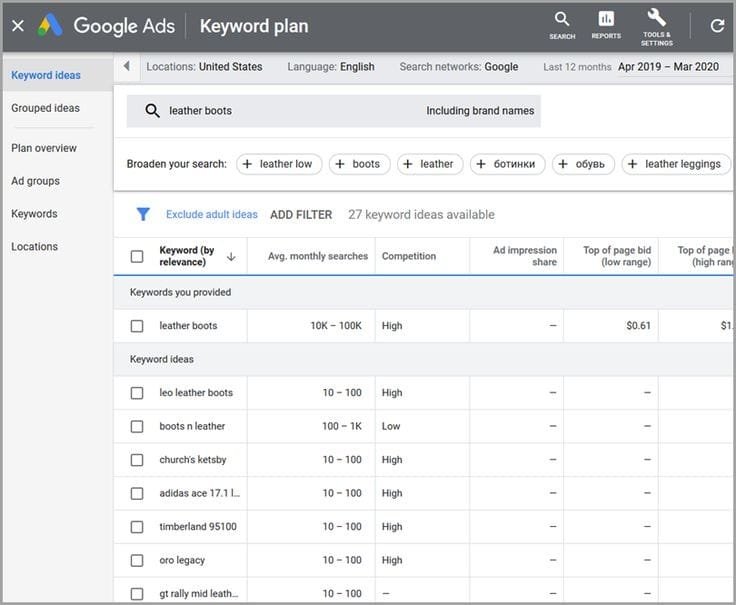Click Ad impression share column header
The height and width of the screenshot is (605, 736).
pos(525,256)
